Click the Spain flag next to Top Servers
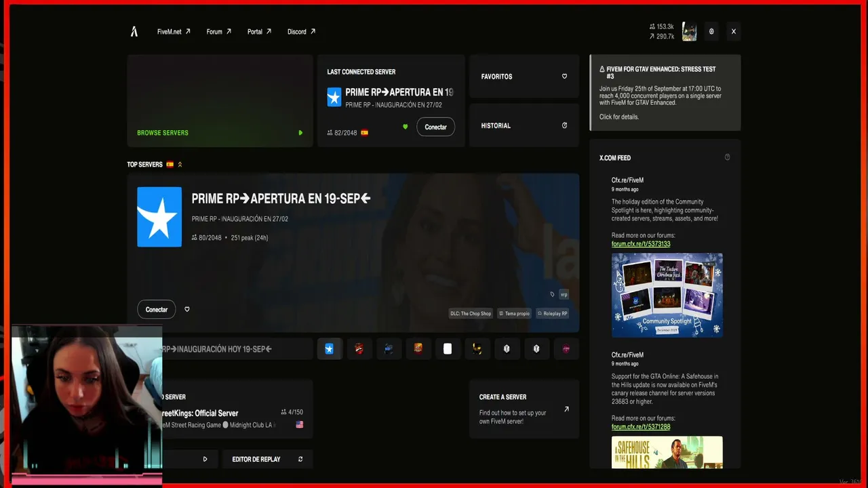 tap(170, 164)
